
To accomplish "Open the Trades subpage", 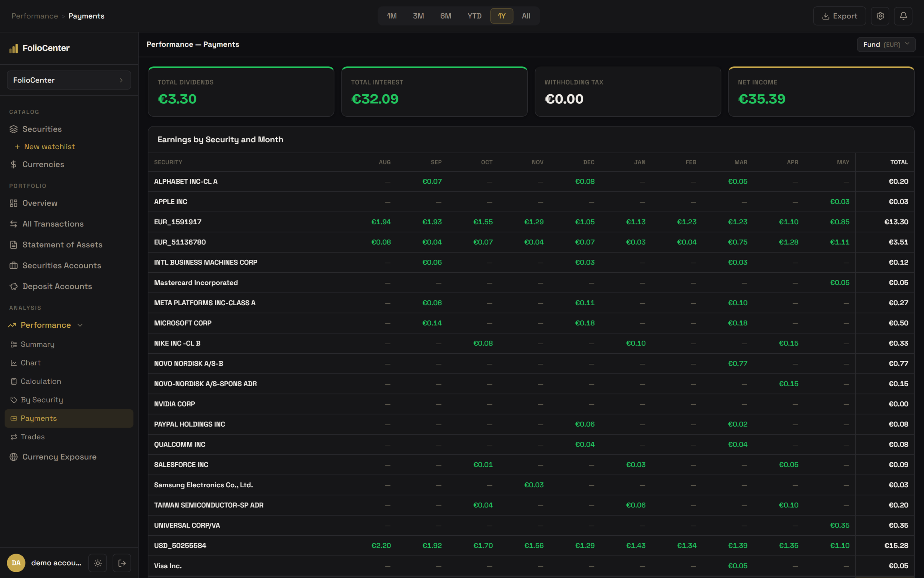I will pyautogui.click(x=32, y=437).
